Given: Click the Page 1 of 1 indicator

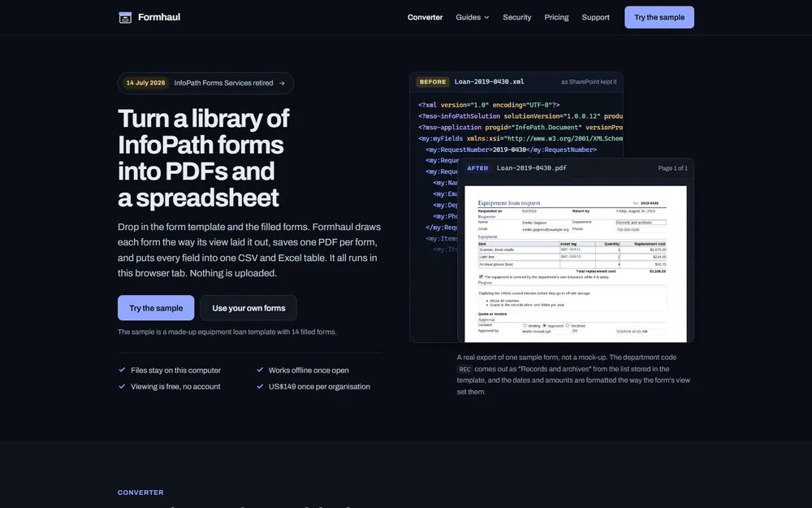Looking at the screenshot, I should click(672, 168).
